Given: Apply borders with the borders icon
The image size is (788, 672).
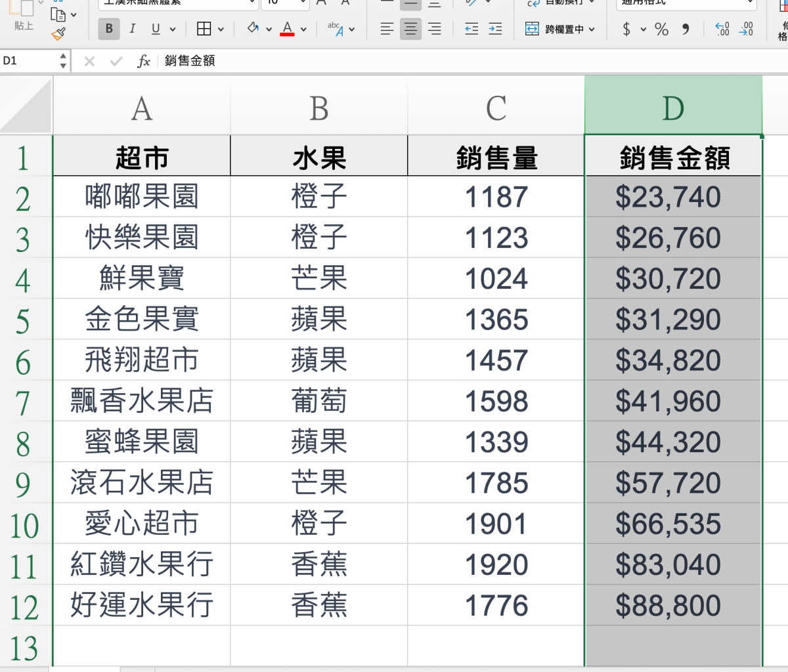Looking at the screenshot, I should (x=204, y=29).
